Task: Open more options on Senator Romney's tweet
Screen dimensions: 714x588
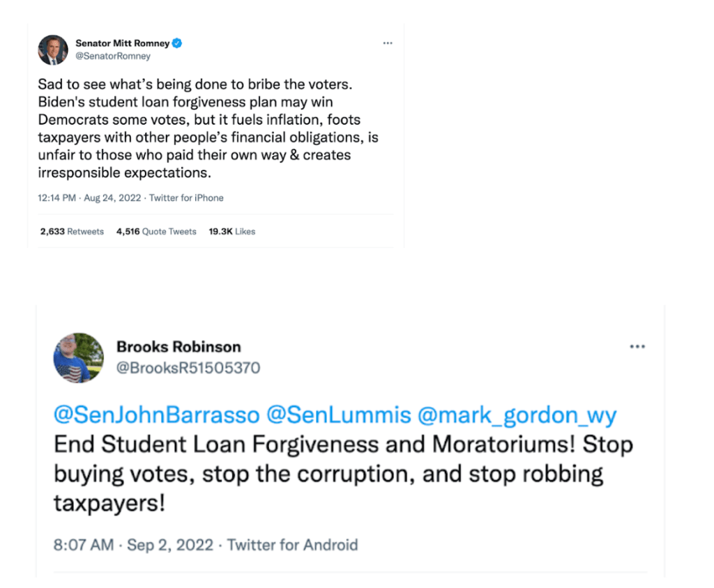Action: [x=388, y=43]
